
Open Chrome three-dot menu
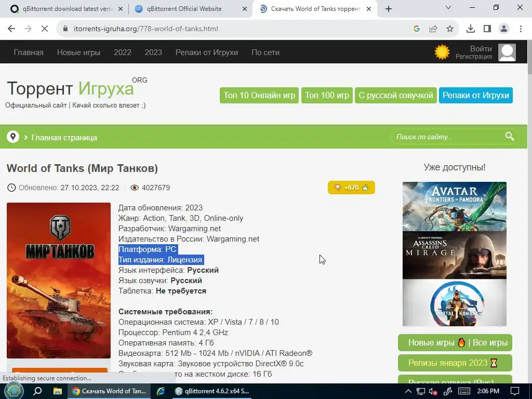click(x=521, y=29)
